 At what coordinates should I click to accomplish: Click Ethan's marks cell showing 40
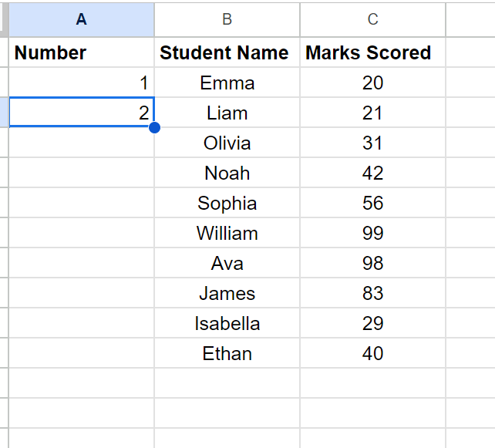(x=372, y=354)
